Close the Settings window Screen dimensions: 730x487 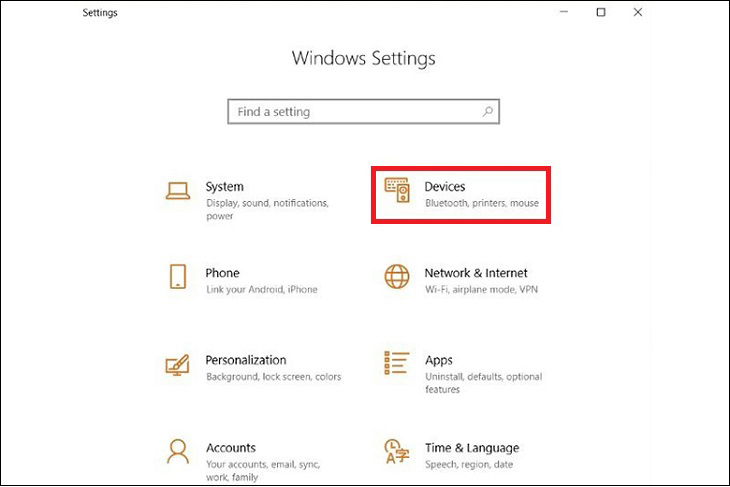click(x=638, y=12)
